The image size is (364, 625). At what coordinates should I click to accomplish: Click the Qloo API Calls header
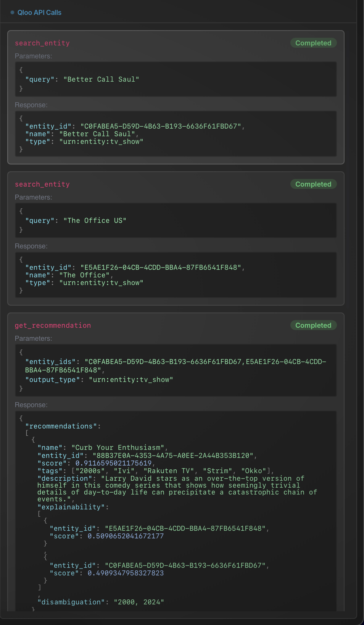click(x=39, y=13)
